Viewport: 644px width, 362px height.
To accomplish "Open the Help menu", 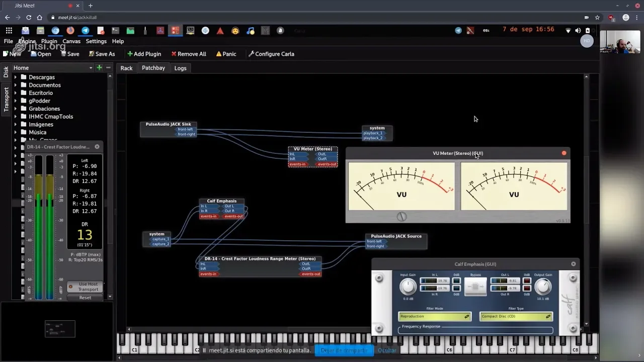I will tap(118, 41).
